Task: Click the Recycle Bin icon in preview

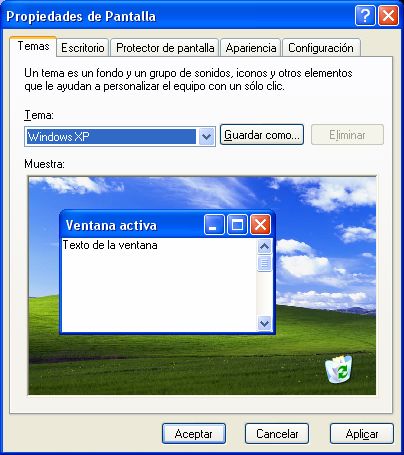Action: (x=339, y=369)
